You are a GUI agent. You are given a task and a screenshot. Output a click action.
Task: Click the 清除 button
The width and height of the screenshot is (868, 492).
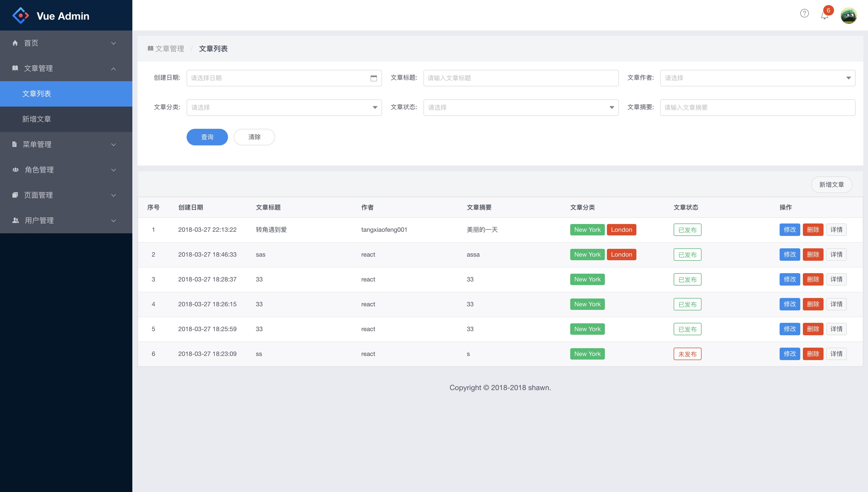[254, 137]
